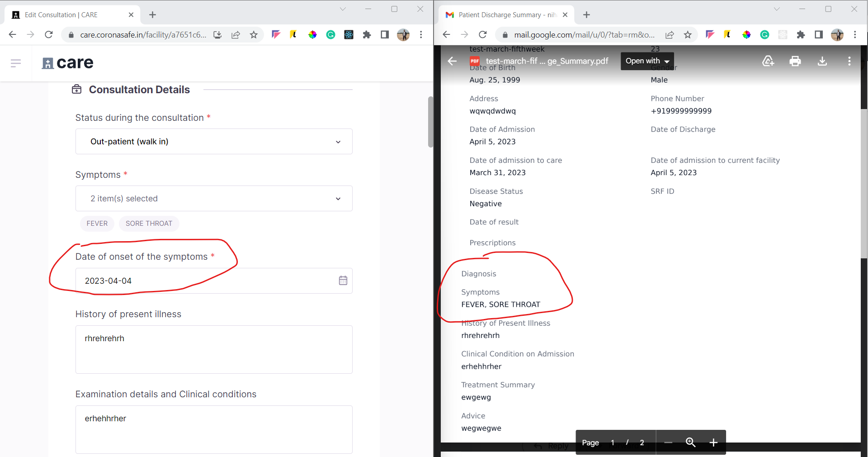This screenshot has height=457, width=868.
Task: Open the Status during consultation dropdown
Action: 213,141
